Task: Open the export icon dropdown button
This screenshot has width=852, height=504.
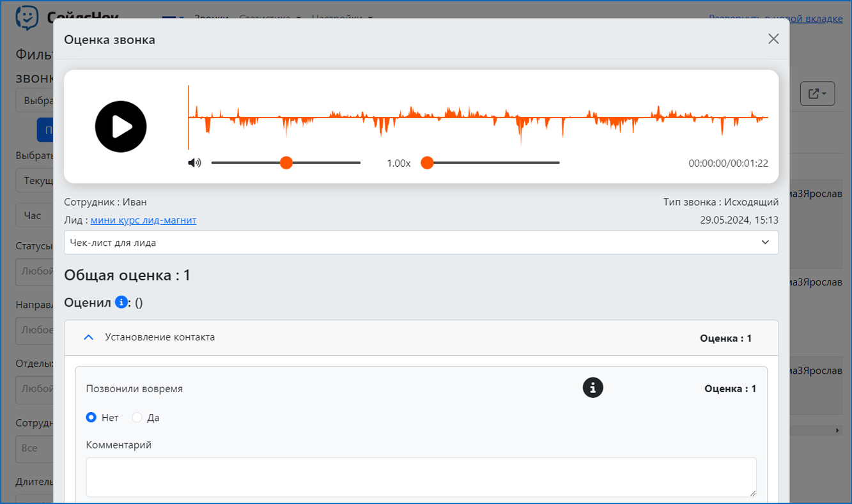Action: pyautogui.click(x=817, y=94)
